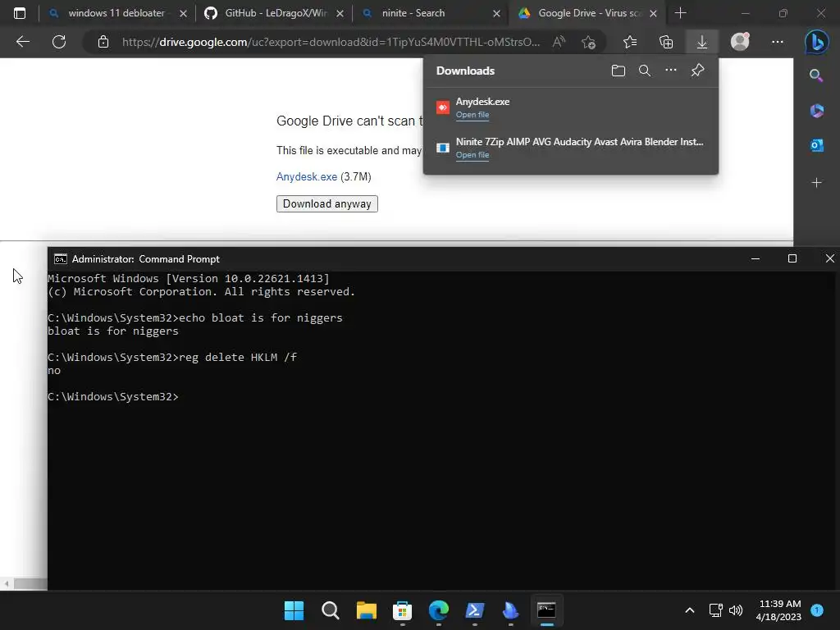Image resolution: width=840 pixels, height=630 pixels.
Task: Minimize the Command Prompt window
Action: point(756,258)
